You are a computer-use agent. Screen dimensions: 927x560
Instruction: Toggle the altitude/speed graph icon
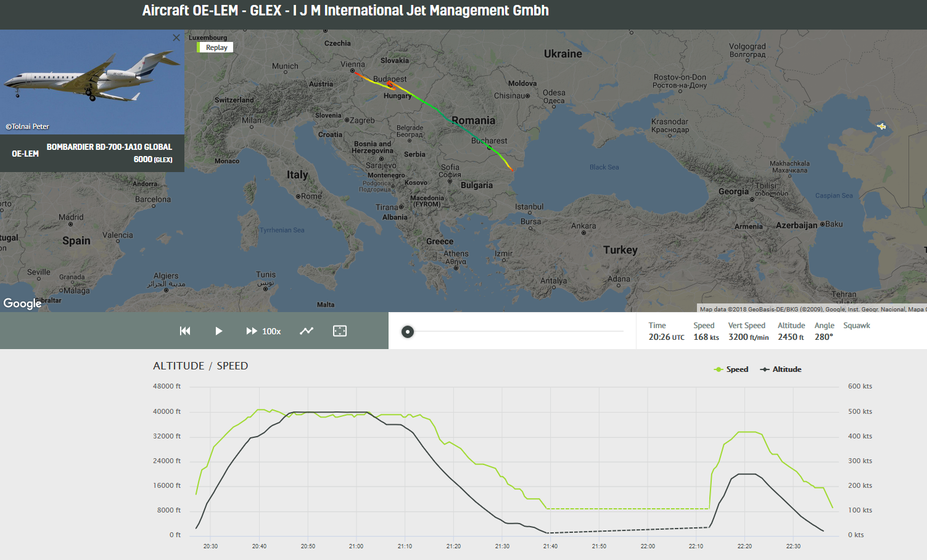(x=307, y=331)
